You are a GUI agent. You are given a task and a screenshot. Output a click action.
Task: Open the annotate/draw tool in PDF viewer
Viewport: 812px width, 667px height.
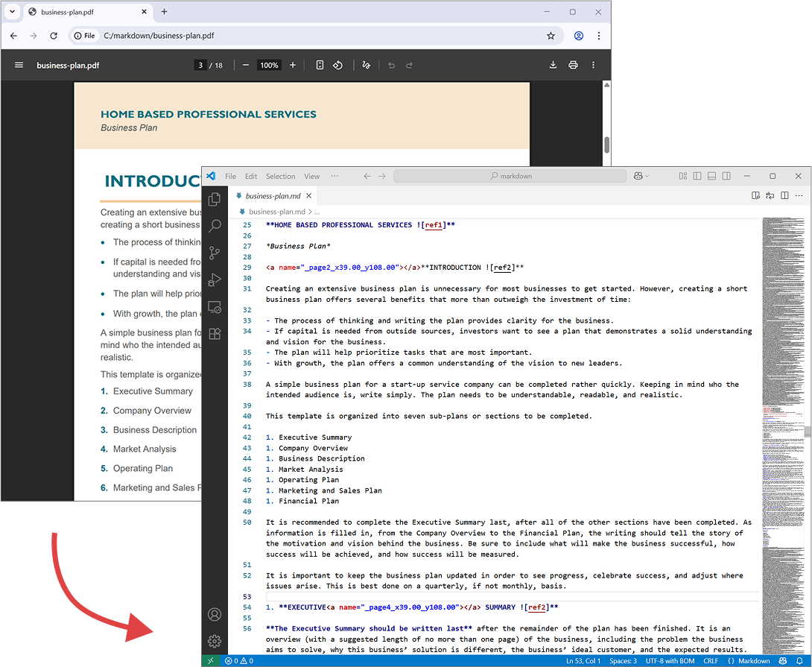coord(366,65)
